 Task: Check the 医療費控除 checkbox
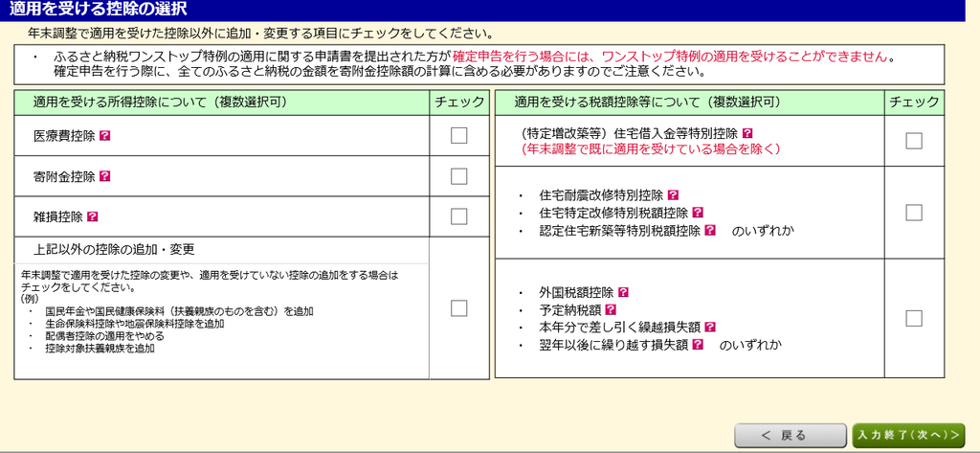458,135
